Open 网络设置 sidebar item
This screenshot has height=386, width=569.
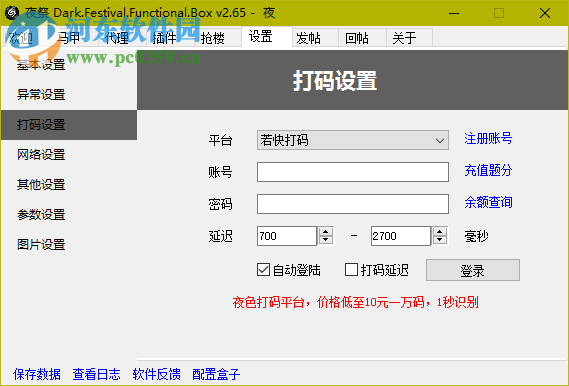69,155
